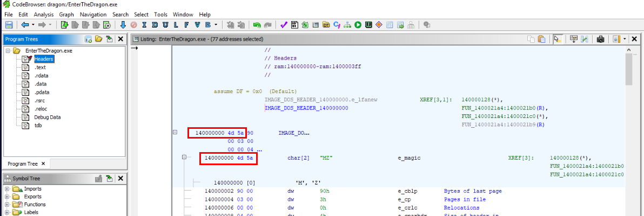Click the 'B' next bookmark button
Image resolution: width=644 pixels, height=216 pixels.
208,25
